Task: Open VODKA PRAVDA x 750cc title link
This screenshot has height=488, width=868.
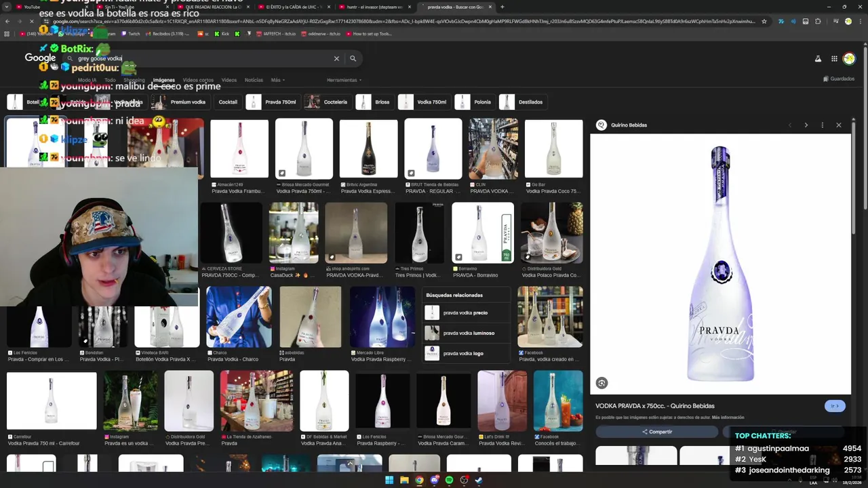Action: pyautogui.click(x=655, y=406)
